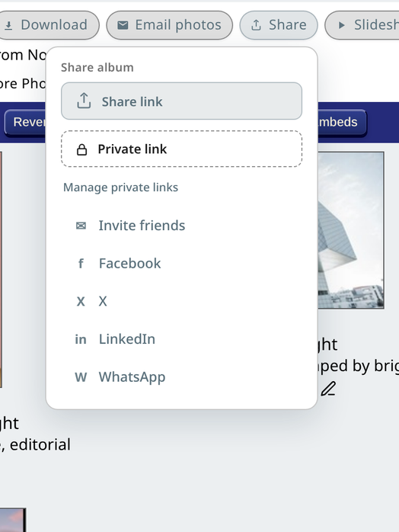Share the album to X

181,301
